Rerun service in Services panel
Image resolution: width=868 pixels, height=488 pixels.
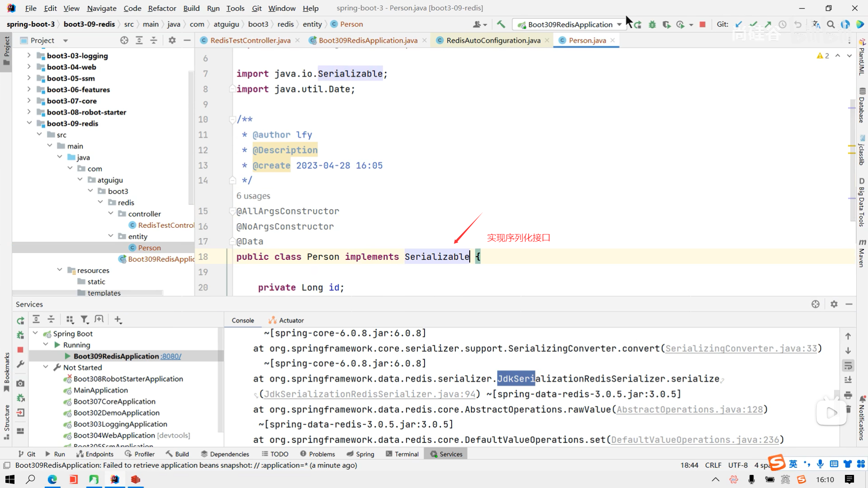coord(20,320)
